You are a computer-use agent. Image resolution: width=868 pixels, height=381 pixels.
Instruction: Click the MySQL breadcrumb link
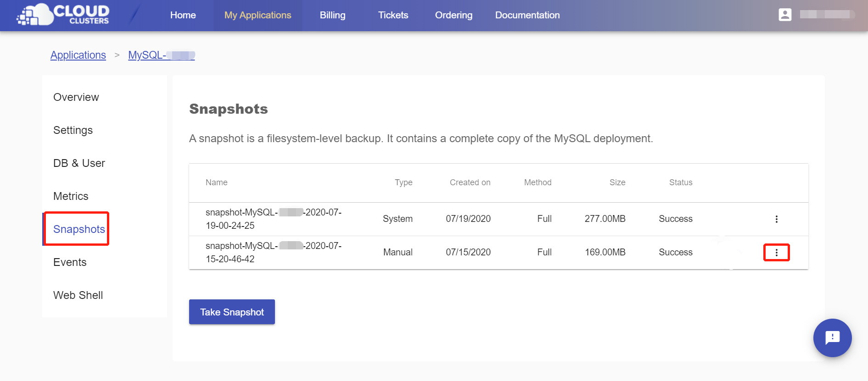[x=162, y=55]
